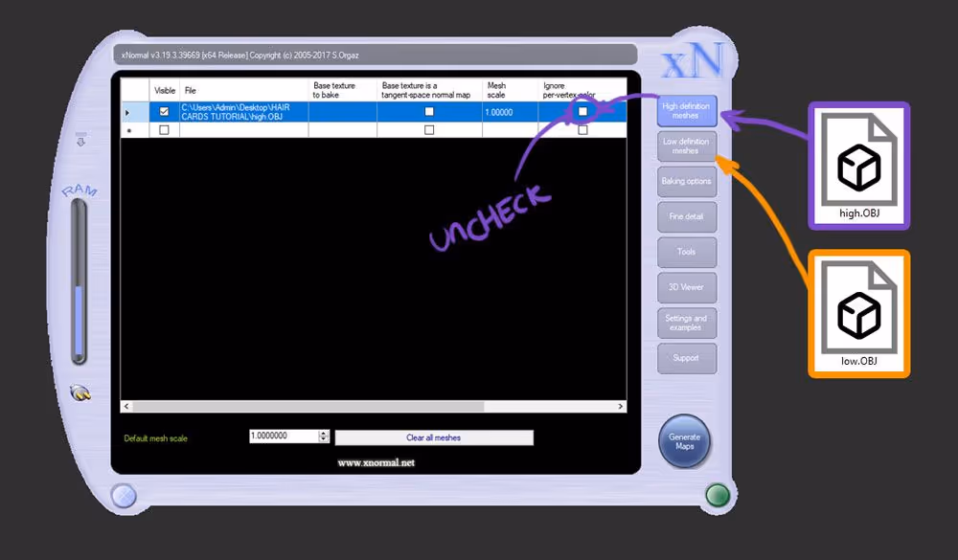
Task: Open the Tools tab
Action: 687,252
